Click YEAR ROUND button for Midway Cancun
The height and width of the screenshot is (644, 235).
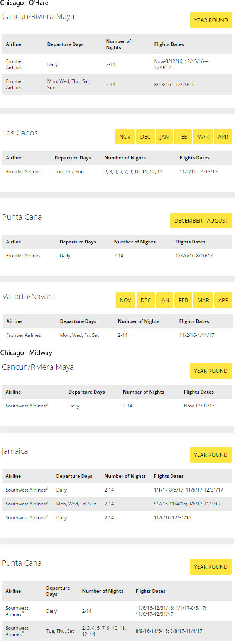pyautogui.click(x=211, y=371)
